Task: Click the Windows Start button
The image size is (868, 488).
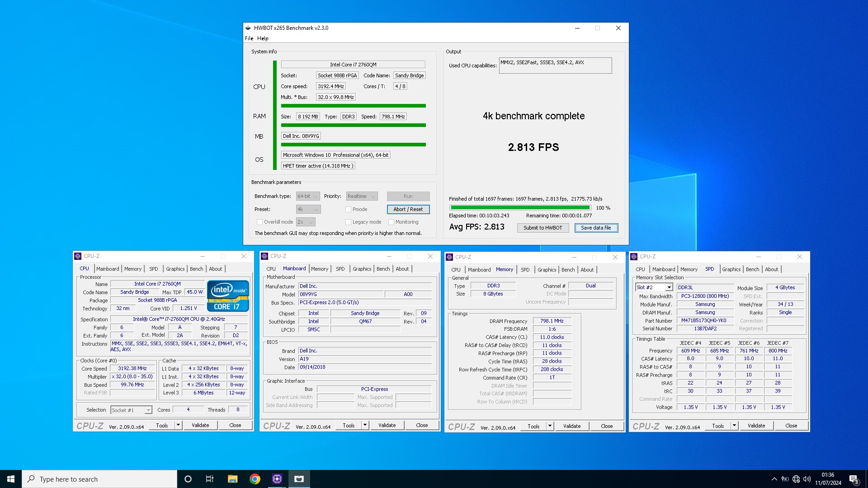Action: click(x=11, y=479)
